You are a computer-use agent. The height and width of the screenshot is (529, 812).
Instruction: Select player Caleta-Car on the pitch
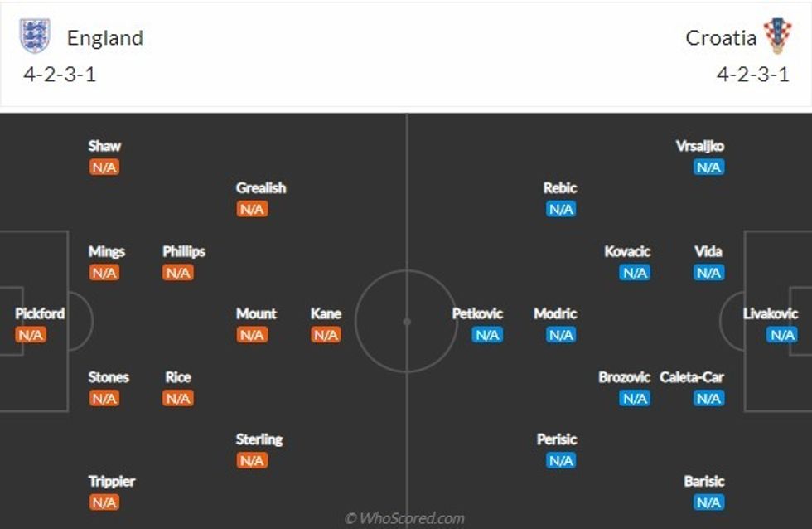(x=692, y=377)
